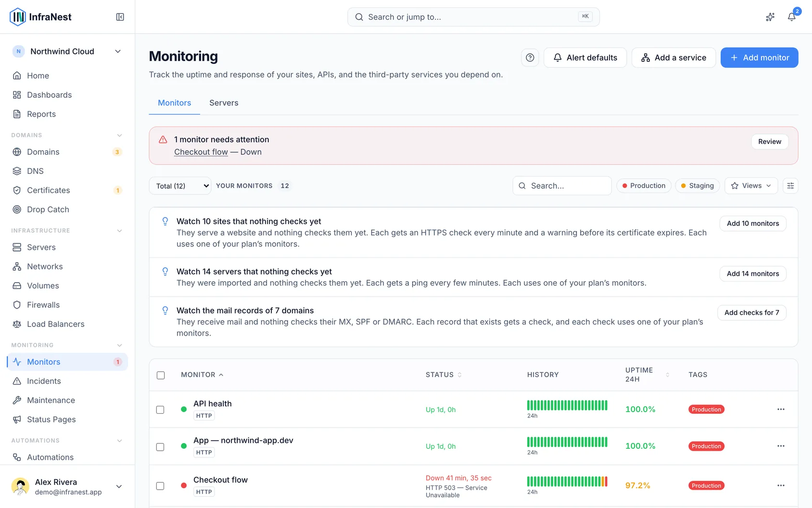
Task: Open Drop Catch in the sidebar
Action: click(67, 209)
